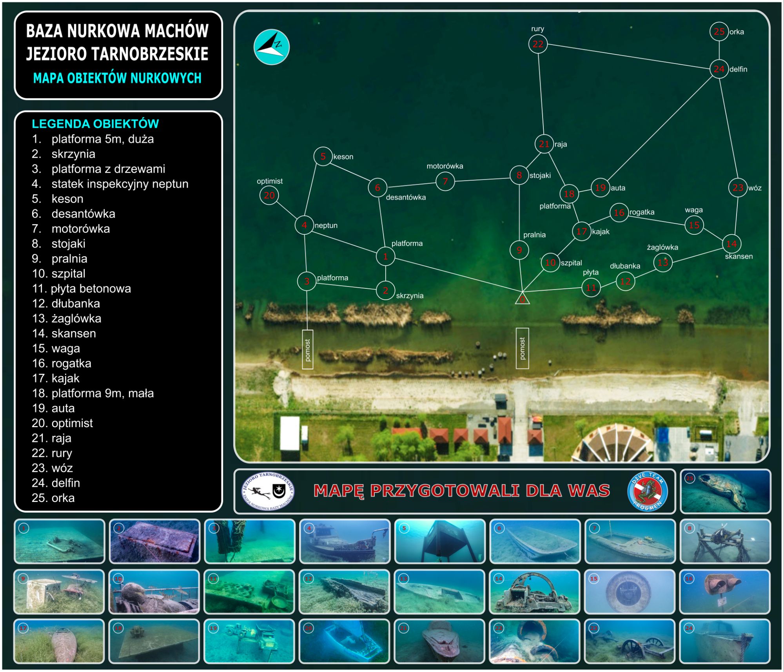Click map marker 2 skrzynia
784x672 pixels.
click(x=385, y=290)
